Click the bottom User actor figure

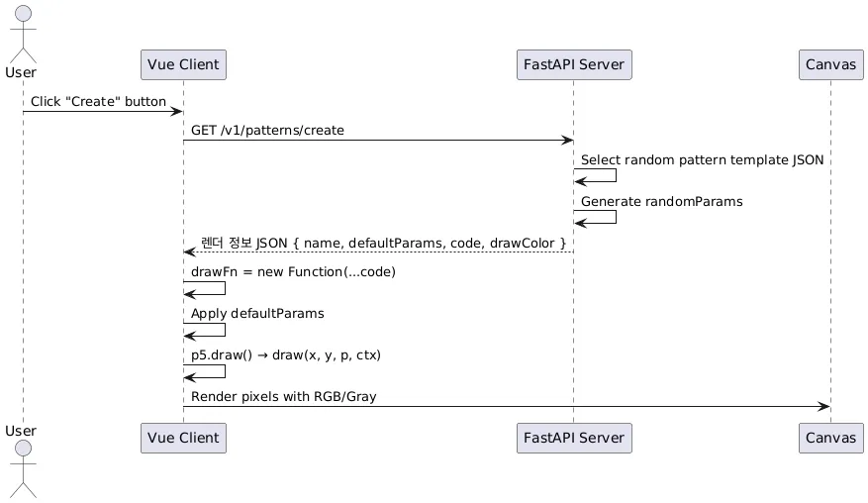[23, 468]
